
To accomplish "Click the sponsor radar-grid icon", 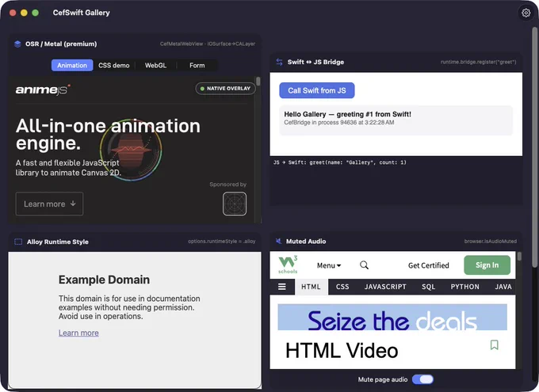I will [x=235, y=204].
